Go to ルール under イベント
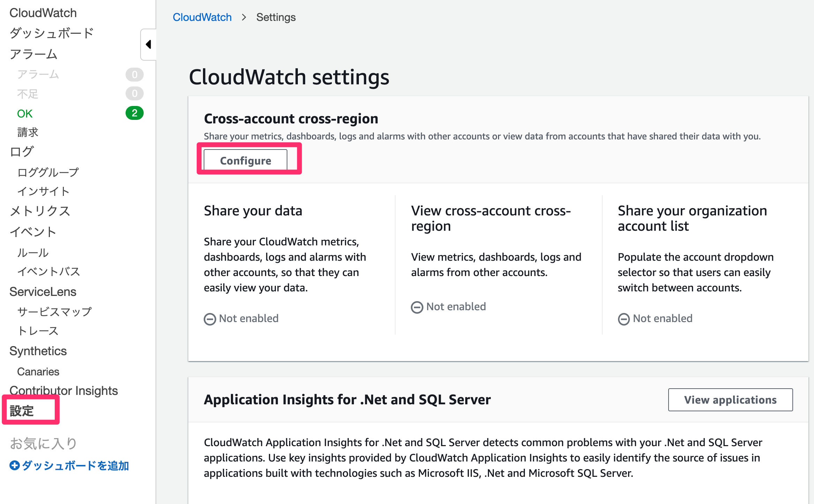 (33, 253)
